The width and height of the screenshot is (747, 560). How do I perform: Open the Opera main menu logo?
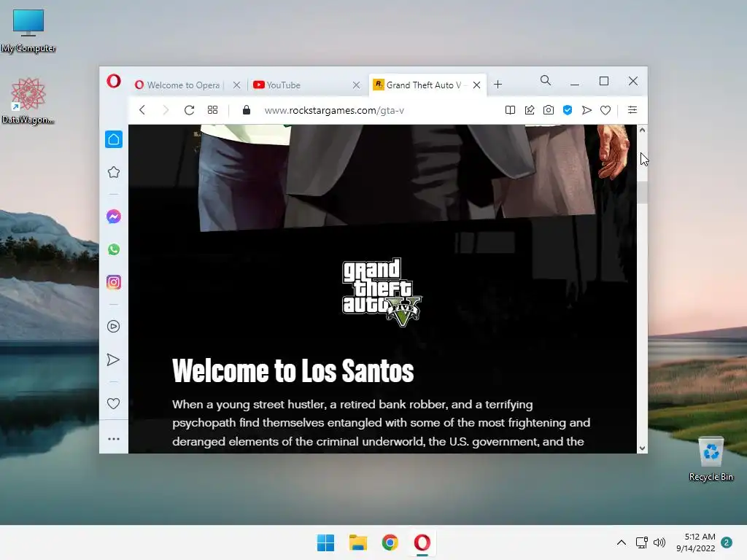coord(113,81)
